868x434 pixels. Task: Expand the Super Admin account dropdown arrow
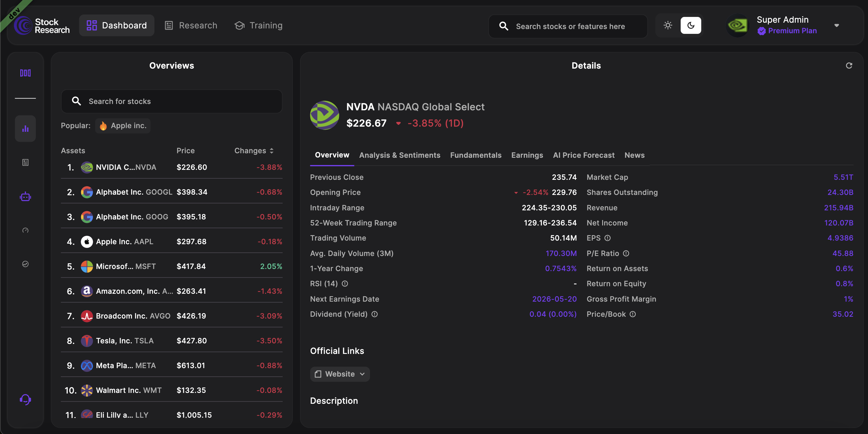836,26
